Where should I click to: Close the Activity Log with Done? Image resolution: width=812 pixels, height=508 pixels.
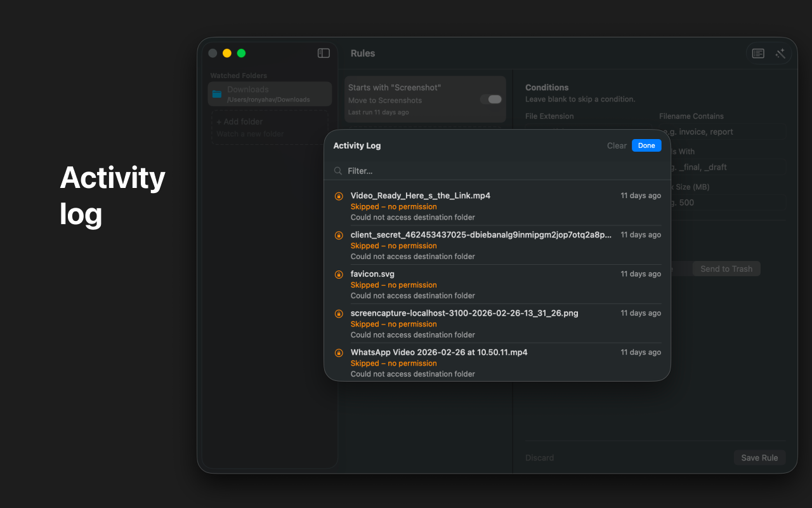click(646, 145)
